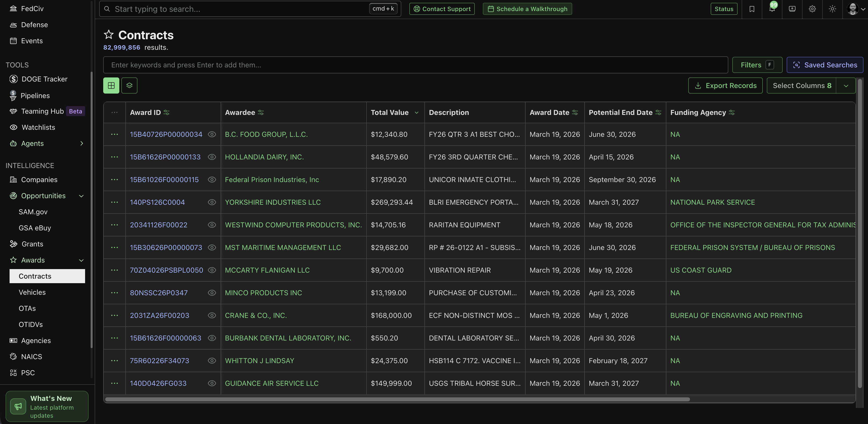Viewport: 868px width, 424px height.
Task: Switch to table grid view
Action: click(x=111, y=86)
